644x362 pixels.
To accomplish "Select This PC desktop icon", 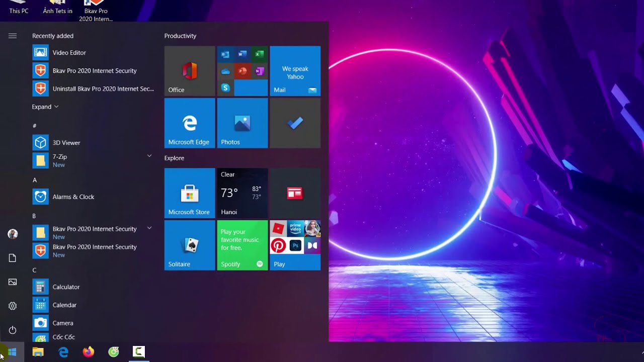I will (19, 8).
